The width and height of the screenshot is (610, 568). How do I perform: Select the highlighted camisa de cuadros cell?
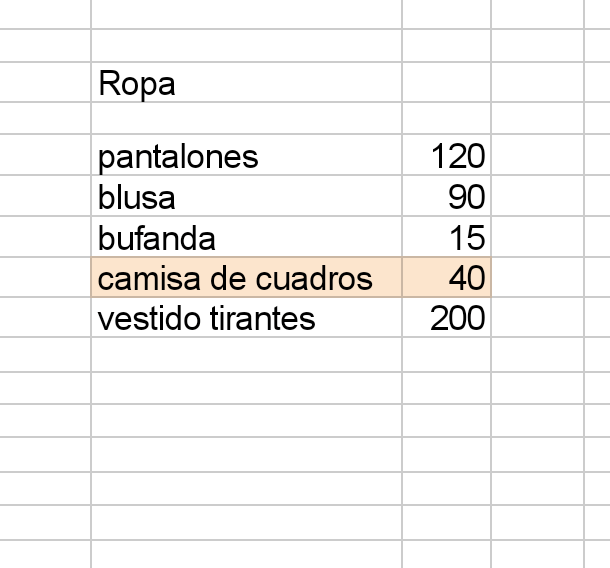tap(246, 278)
